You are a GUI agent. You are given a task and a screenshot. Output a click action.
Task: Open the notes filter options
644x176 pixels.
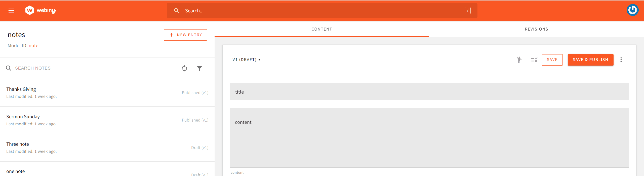tap(199, 68)
